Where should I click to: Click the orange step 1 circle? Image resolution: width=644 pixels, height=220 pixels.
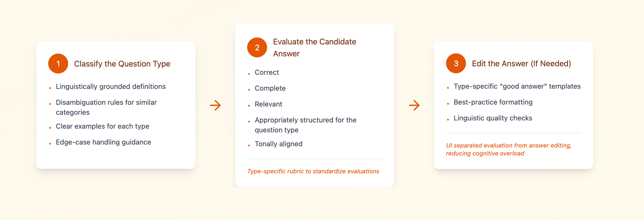pos(58,64)
